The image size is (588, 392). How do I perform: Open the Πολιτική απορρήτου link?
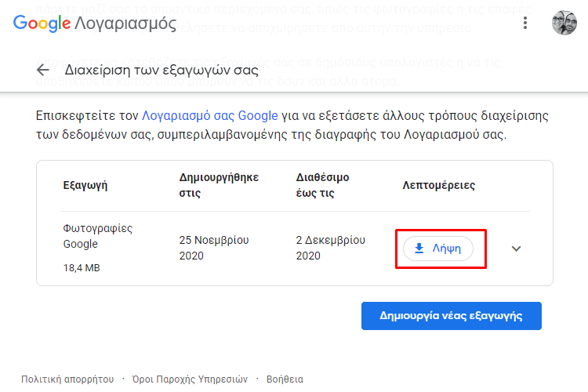pos(67,379)
